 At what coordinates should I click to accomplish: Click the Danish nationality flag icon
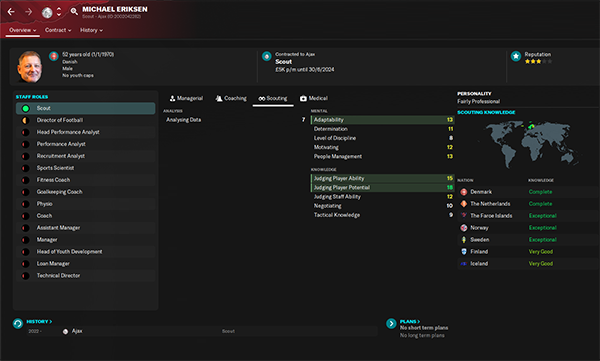point(54,56)
